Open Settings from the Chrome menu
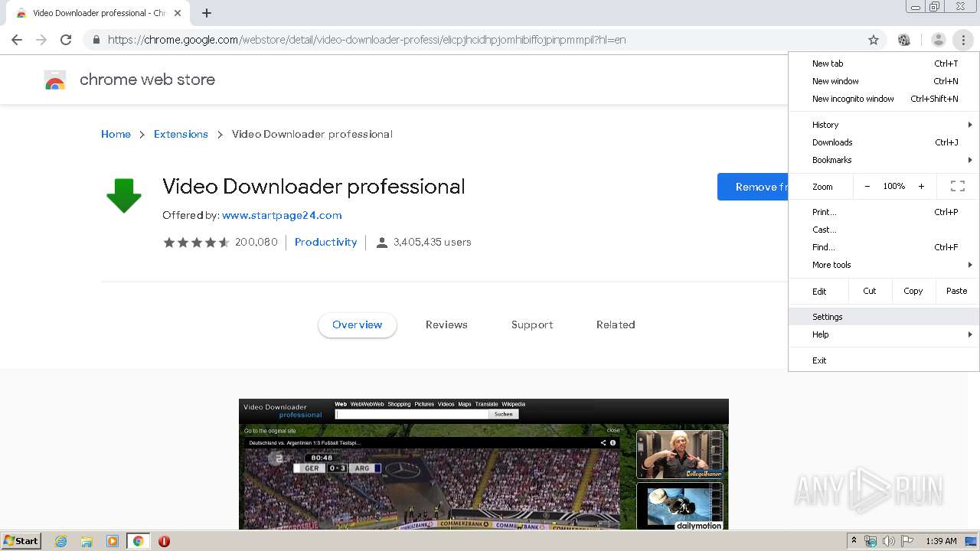The image size is (980, 551). point(884,317)
